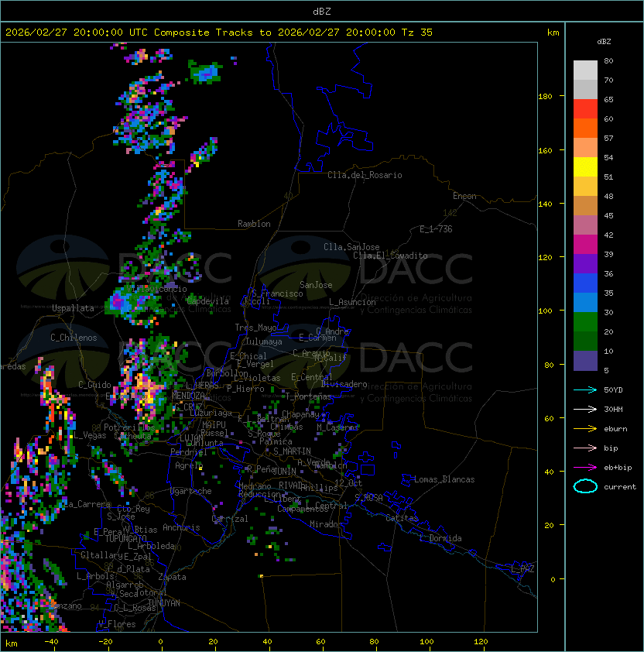This screenshot has height=652, width=644.
Task: Click the yellow 51 dBZ color swatch
Action: (x=585, y=167)
